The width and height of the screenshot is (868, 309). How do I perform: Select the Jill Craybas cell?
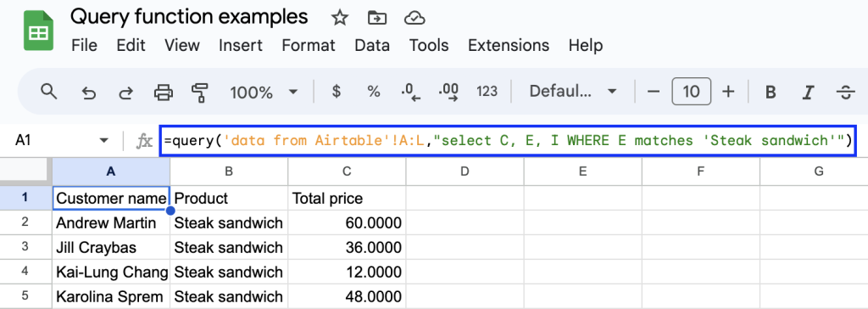tap(111, 247)
